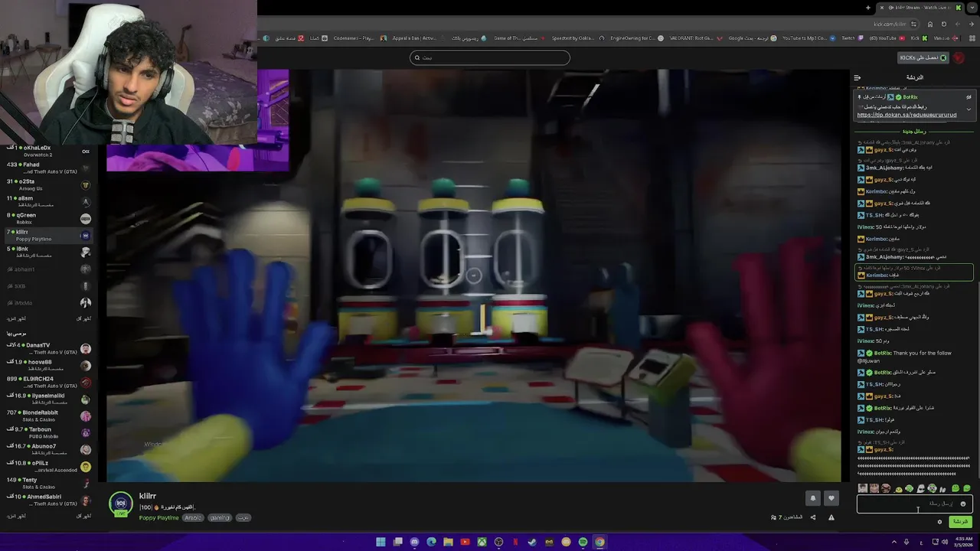
Task: Unpin icon on pinned BotRix message
Action: pos(969,97)
